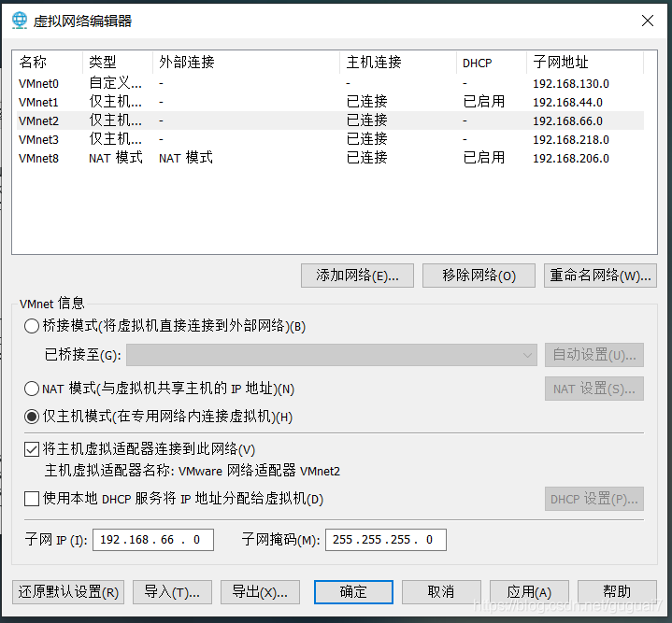The height and width of the screenshot is (623, 672).
Task: Open 帮助 button
Action: [x=617, y=592]
